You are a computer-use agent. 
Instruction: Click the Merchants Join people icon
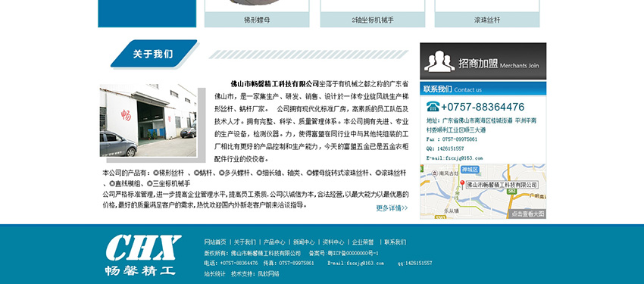point(439,61)
